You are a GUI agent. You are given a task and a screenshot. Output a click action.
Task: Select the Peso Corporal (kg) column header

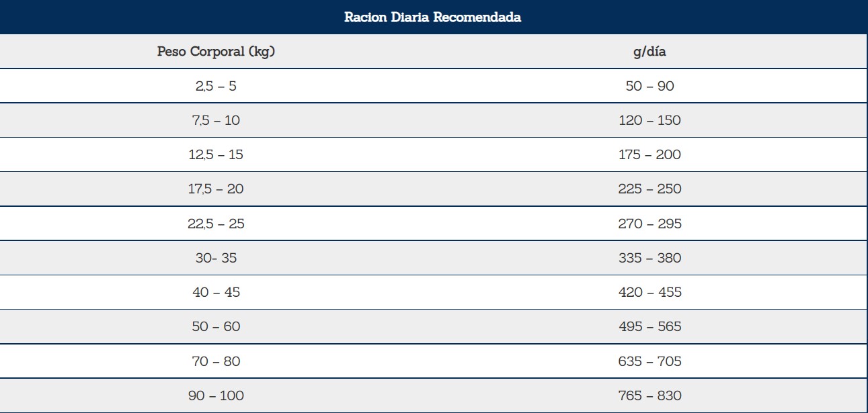216,52
